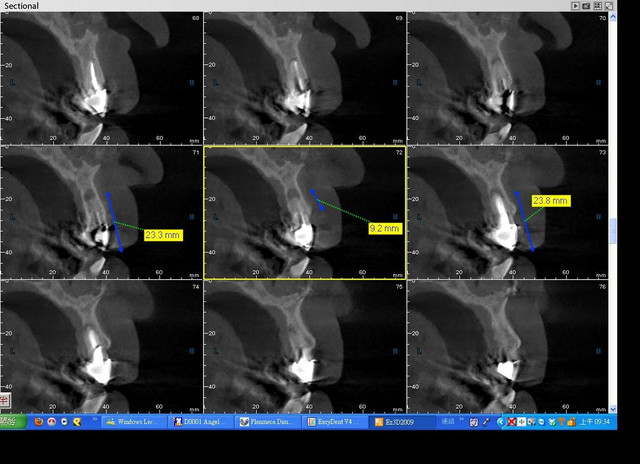Expand hidden quick launch items chevron

pyautogui.click(x=95, y=419)
